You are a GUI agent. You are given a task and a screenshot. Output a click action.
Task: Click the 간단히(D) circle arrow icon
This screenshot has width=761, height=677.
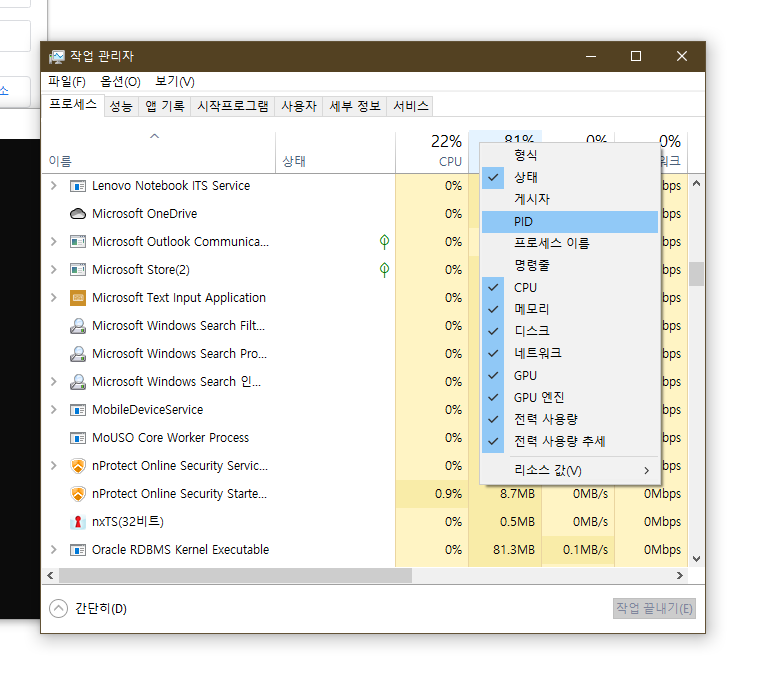click(x=58, y=608)
